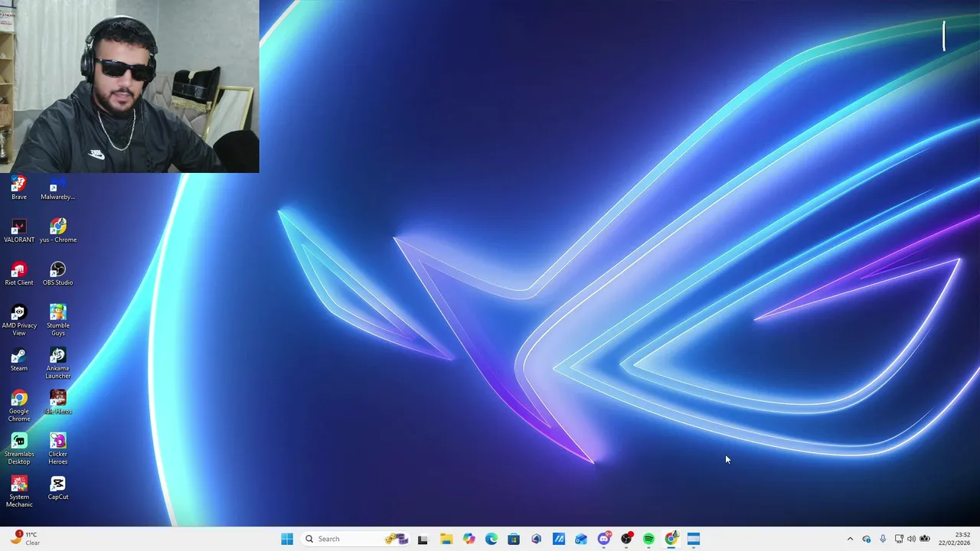This screenshot has height=551, width=980.
Task: Select the Ankama Launcher desktop icon
Action: coord(57,363)
